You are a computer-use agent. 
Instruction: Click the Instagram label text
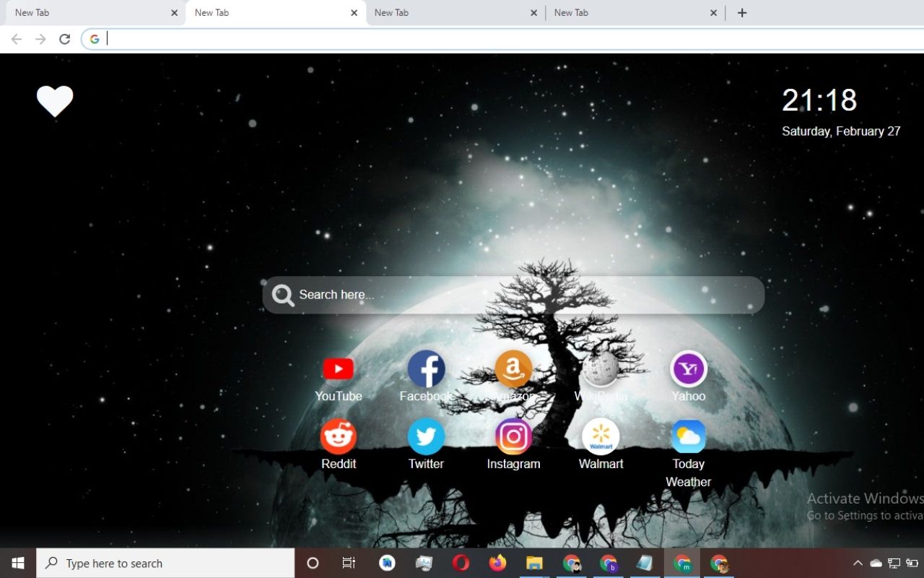coord(513,464)
